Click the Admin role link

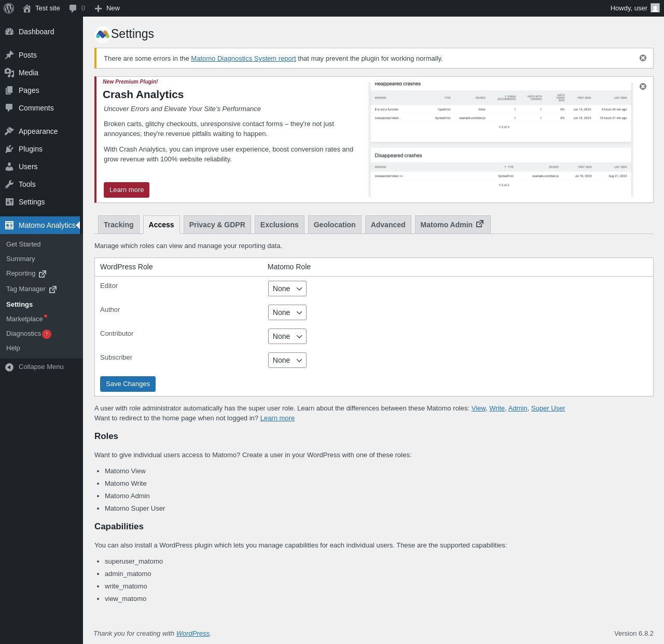coord(518,408)
